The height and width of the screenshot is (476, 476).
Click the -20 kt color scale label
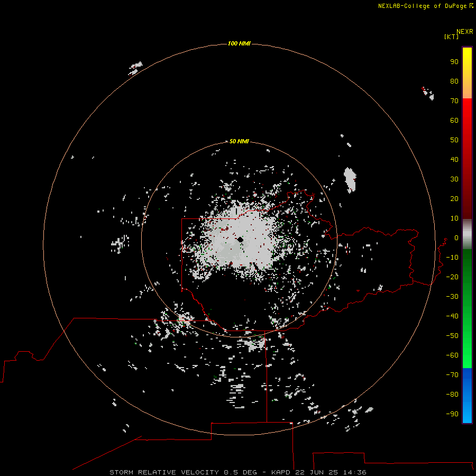coord(452,277)
